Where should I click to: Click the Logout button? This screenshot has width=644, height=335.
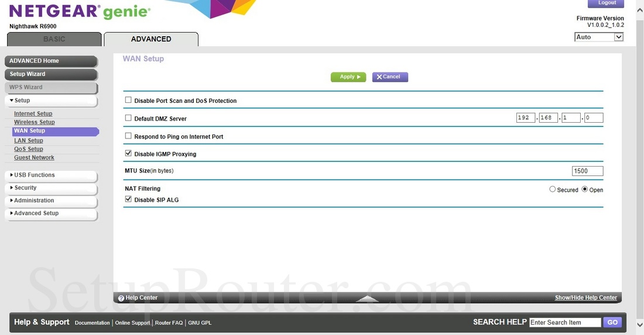[606, 4]
